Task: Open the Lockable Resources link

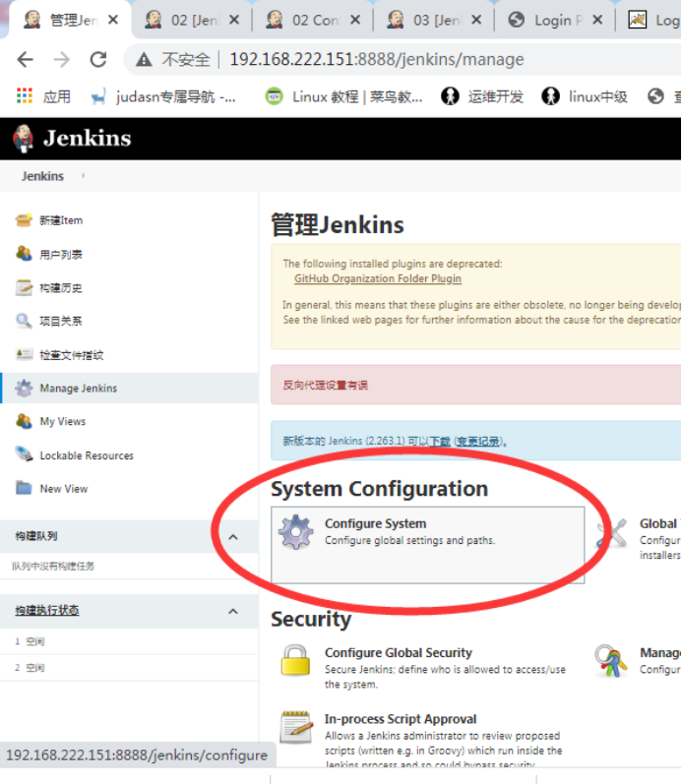Action: pos(87,455)
